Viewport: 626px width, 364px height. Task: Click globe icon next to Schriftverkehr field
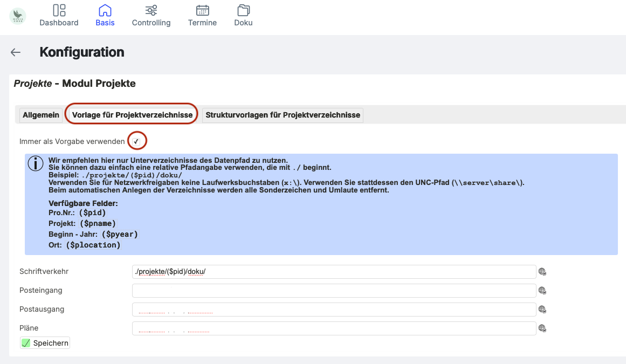pos(542,272)
